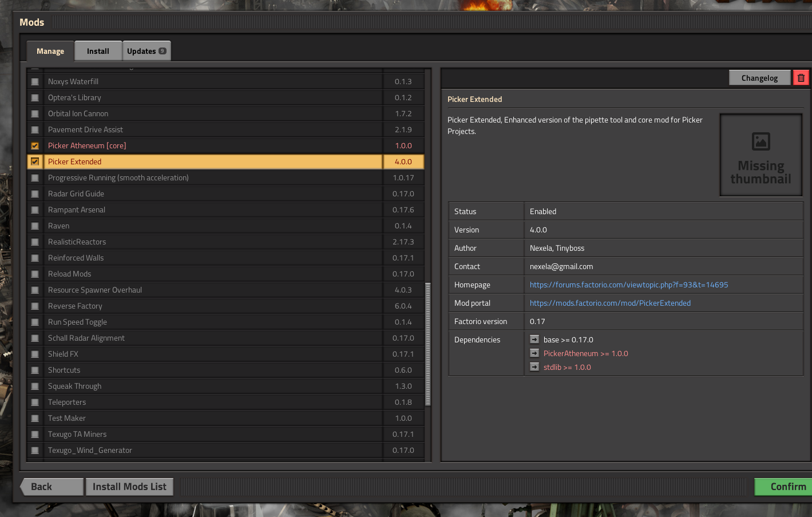Check the Texugo TA Miners checkbox

[x=35, y=435]
